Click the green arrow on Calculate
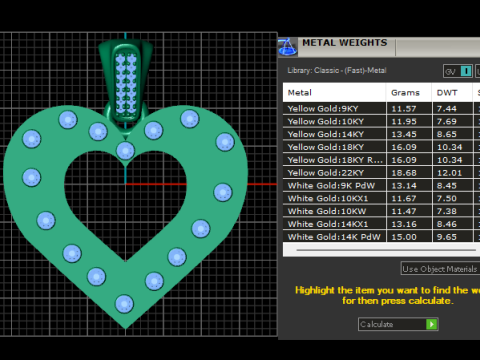Viewport: 480px width, 360px height. click(x=432, y=324)
